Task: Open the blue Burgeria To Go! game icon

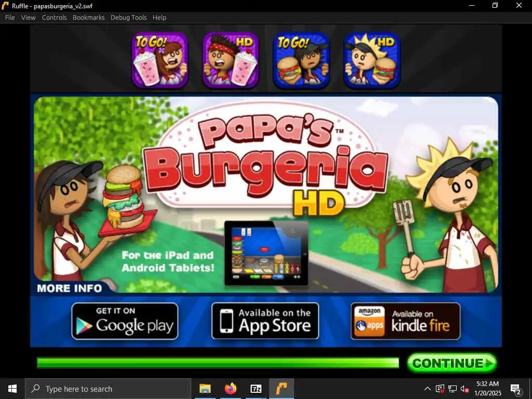Action: (x=301, y=60)
